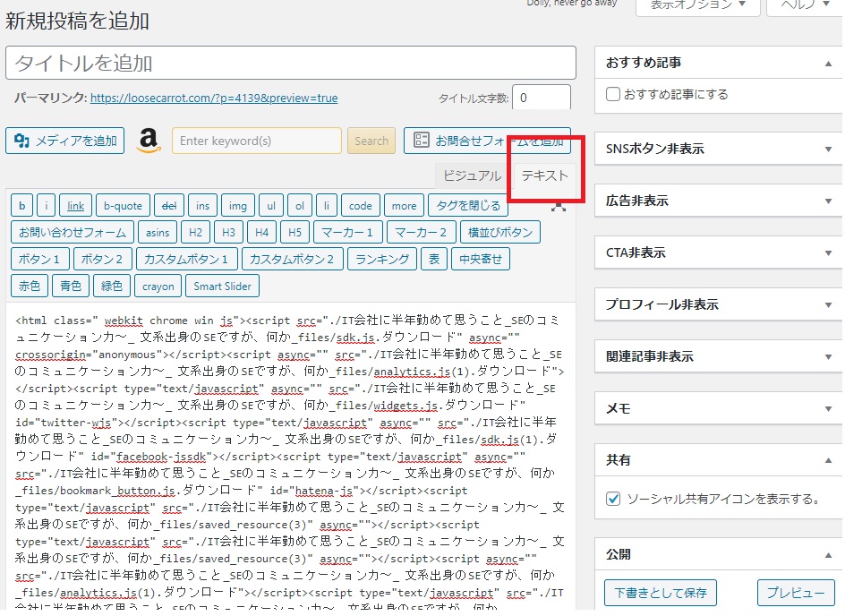Insert ins tag from quicktags
This screenshot has height=616, width=845.
click(x=202, y=205)
